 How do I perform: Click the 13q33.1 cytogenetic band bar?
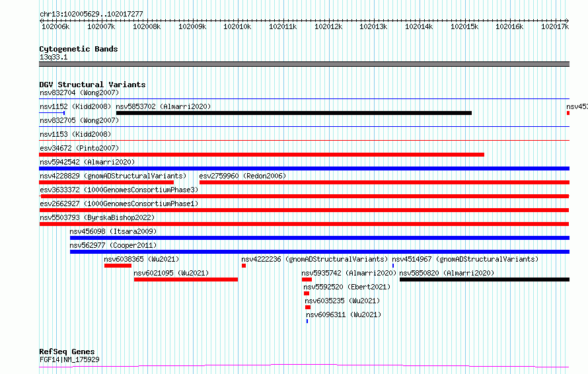coord(304,64)
